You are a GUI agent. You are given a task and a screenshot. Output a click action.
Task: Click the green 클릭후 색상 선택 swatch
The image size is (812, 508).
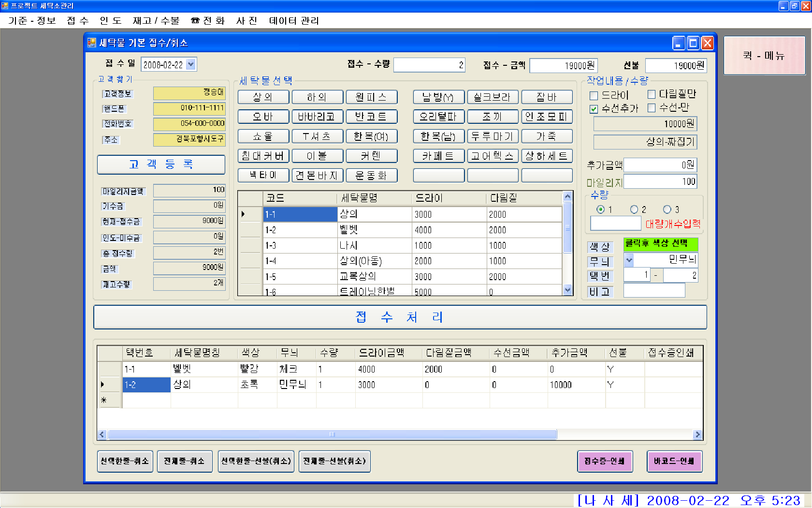tap(660, 244)
